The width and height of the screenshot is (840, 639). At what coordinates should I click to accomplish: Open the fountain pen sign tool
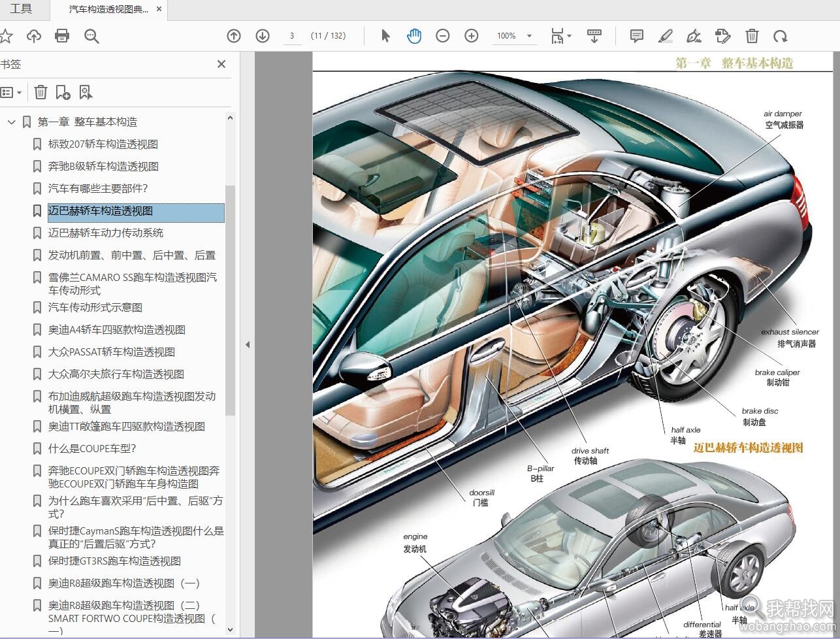coord(694,36)
